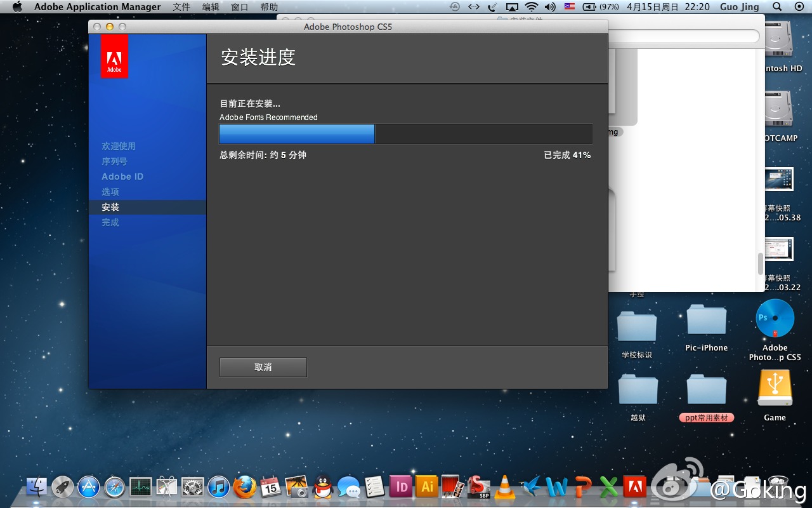Select the ppt常用素材 folder on desktop

click(x=707, y=389)
